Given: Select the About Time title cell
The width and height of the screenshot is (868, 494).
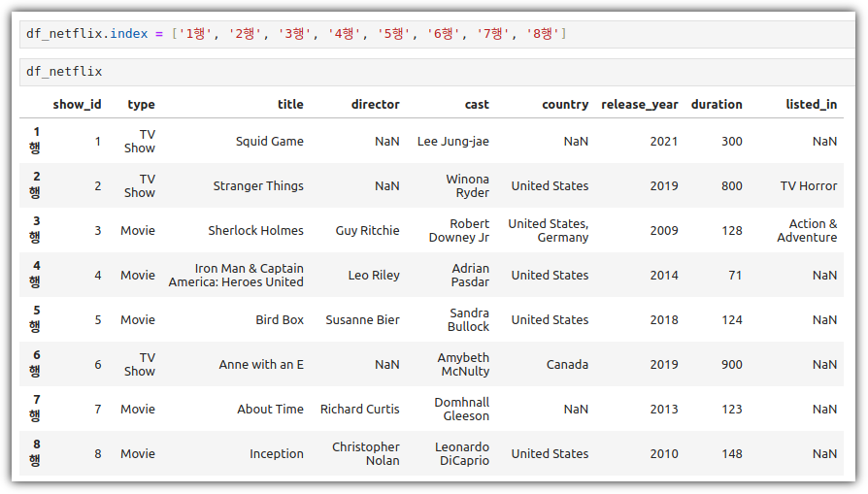Looking at the screenshot, I should tap(271, 410).
